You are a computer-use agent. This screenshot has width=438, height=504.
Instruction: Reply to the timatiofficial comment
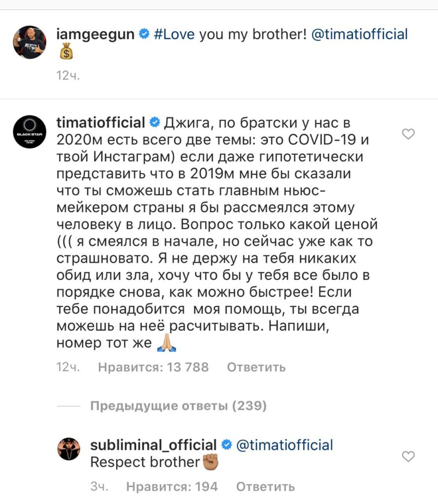click(x=256, y=367)
